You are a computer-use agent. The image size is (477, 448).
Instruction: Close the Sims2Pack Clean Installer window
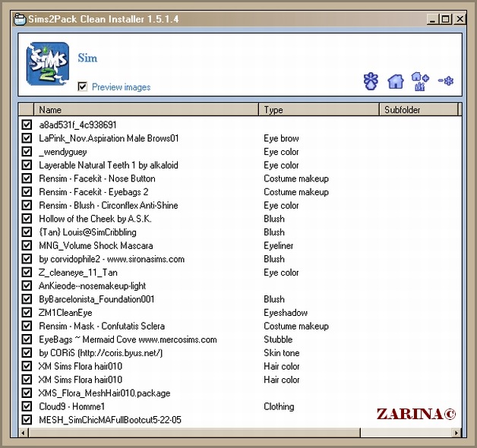click(460, 19)
